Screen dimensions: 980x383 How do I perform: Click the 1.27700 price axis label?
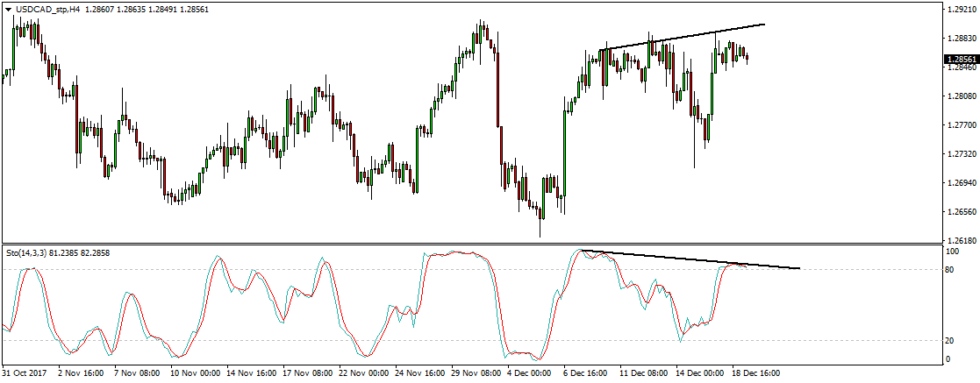click(961, 125)
